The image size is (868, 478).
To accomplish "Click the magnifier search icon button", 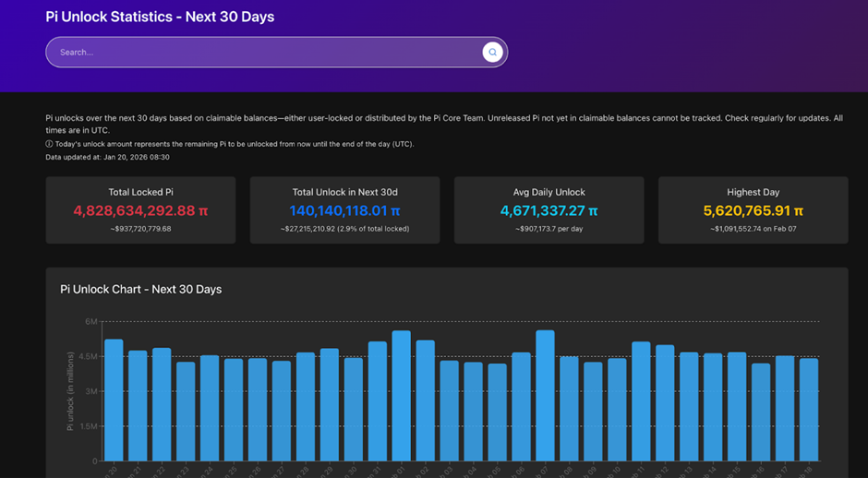I will pos(492,53).
